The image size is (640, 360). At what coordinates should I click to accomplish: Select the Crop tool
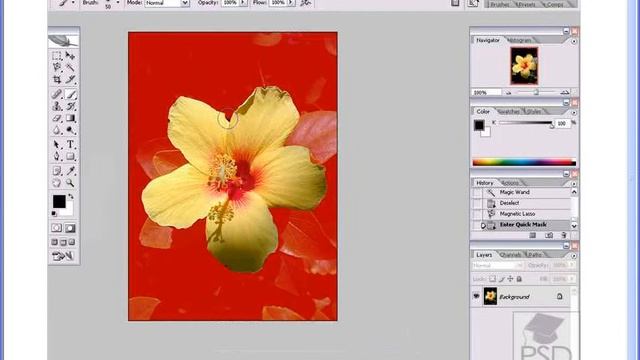[57, 80]
